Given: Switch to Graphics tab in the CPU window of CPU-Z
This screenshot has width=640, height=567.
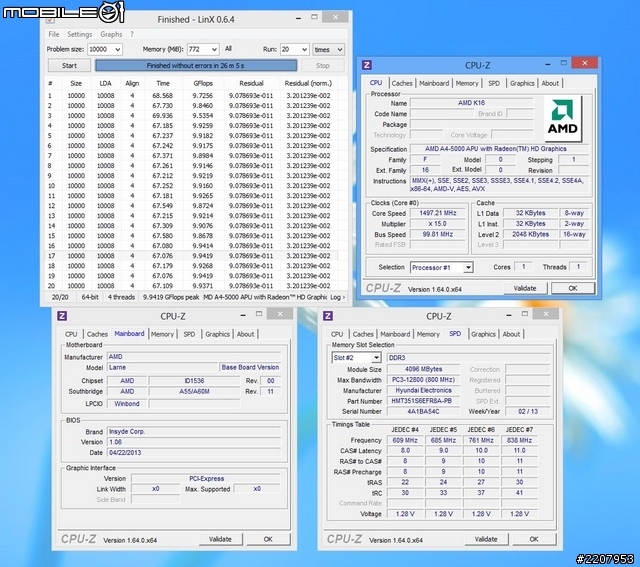Looking at the screenshot, I should pyautogui.click(x=522, y=83).
